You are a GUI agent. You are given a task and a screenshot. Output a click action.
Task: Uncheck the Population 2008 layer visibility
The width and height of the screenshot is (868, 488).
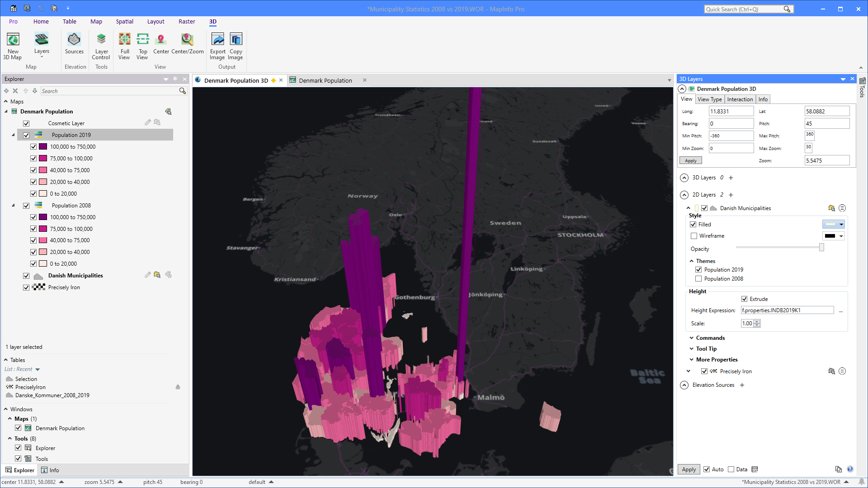(x=27, y=205)
